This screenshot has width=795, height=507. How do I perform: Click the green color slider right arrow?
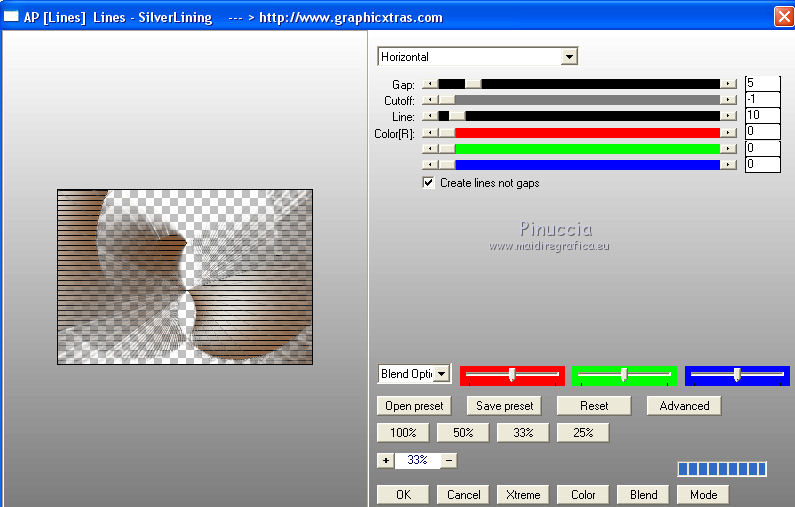point(728,149)
